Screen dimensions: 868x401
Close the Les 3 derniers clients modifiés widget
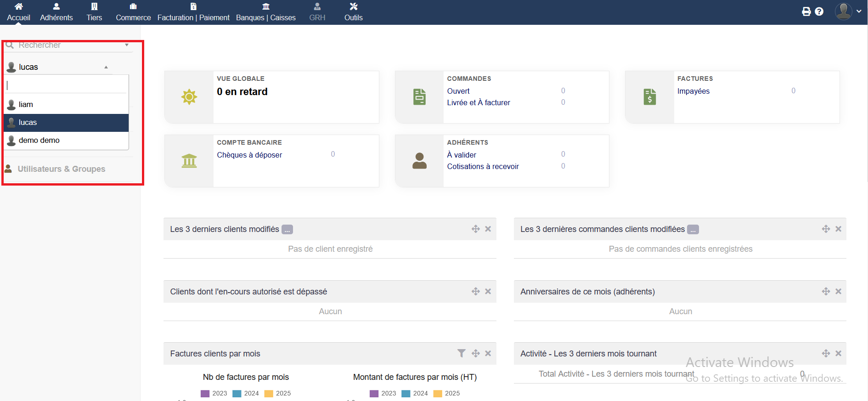click(488, 229)
